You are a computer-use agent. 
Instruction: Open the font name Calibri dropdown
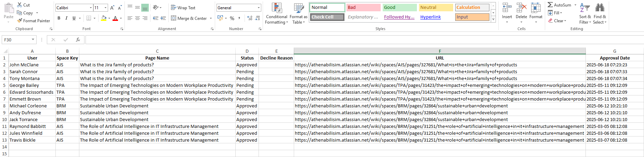click(91, 8)
